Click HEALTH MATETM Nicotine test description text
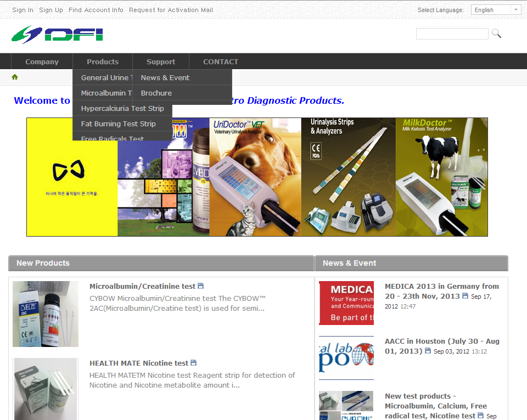This screenshot has width=527, height=420. coord(192,380)
